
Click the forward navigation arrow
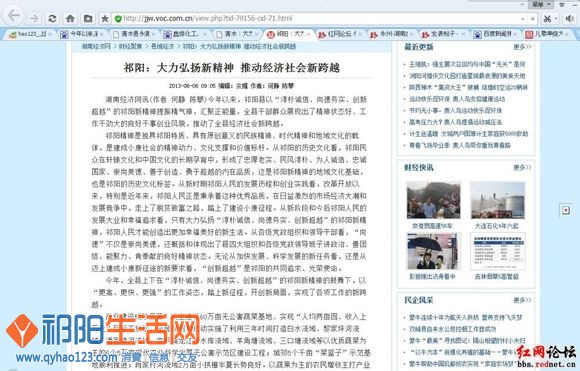pos(34,18)
